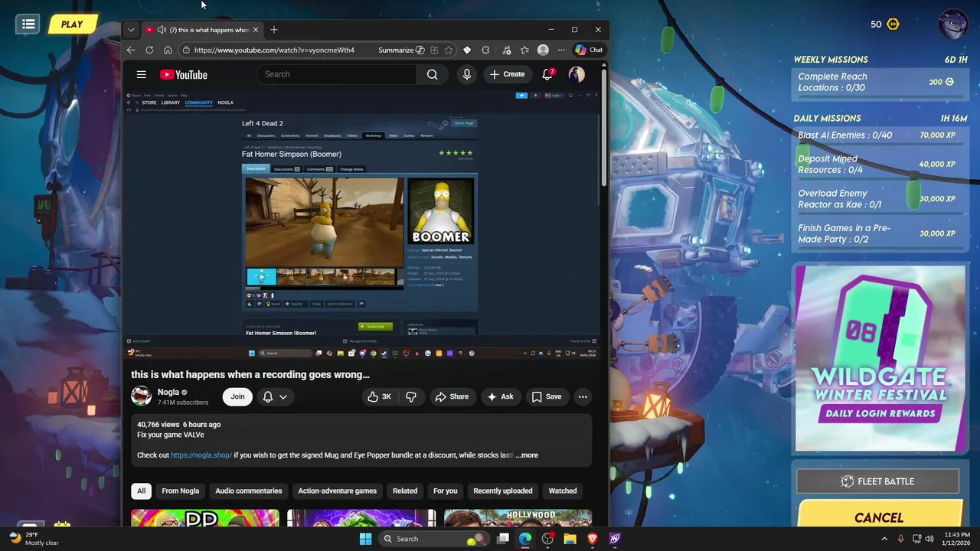
Task: Open Edge split screen icon
Action: pos(434,50)
